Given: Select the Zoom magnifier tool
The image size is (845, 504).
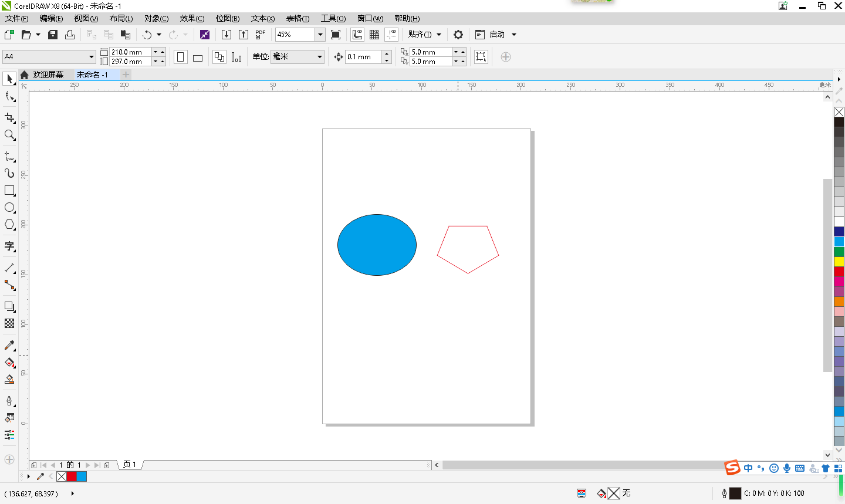Looking at the screenshot, I should point(9,135).
